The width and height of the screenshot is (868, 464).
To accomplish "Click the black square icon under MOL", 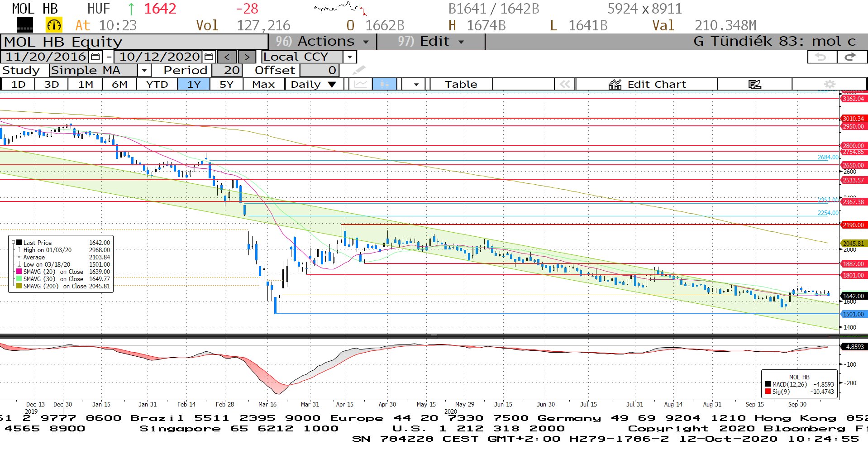I will (25, 25).
